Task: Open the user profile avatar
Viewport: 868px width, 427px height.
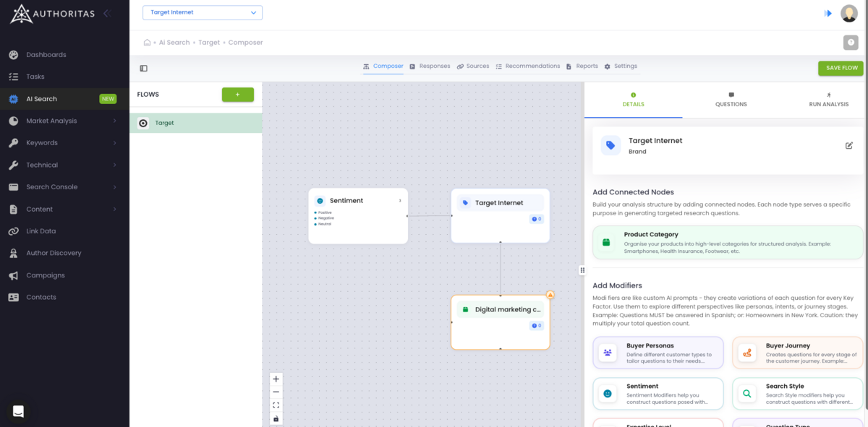Action: coord(849,13)
